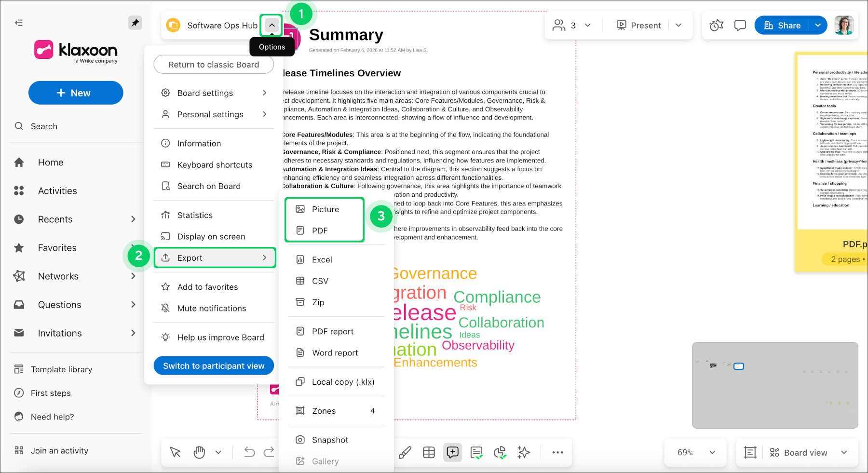The height and width of the screenshot is (473, 868).
Task: Mute notifications for this board
Action: [x=211, y=308]
